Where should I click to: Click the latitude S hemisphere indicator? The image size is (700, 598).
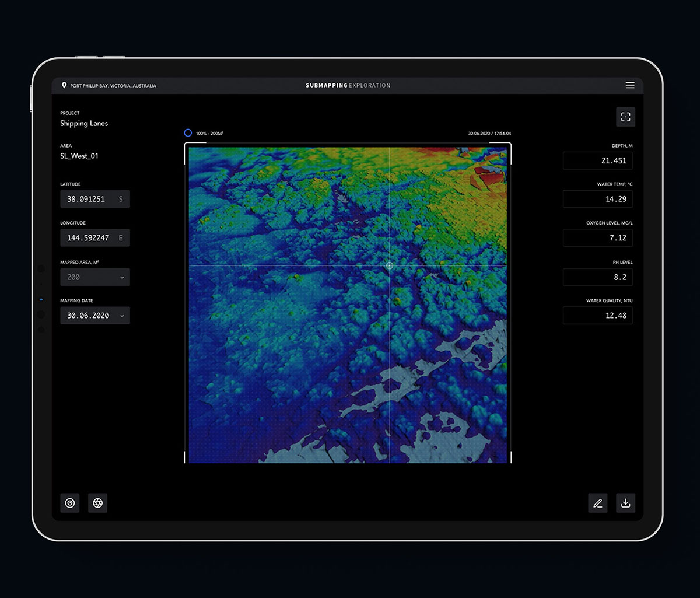(121, 199)
